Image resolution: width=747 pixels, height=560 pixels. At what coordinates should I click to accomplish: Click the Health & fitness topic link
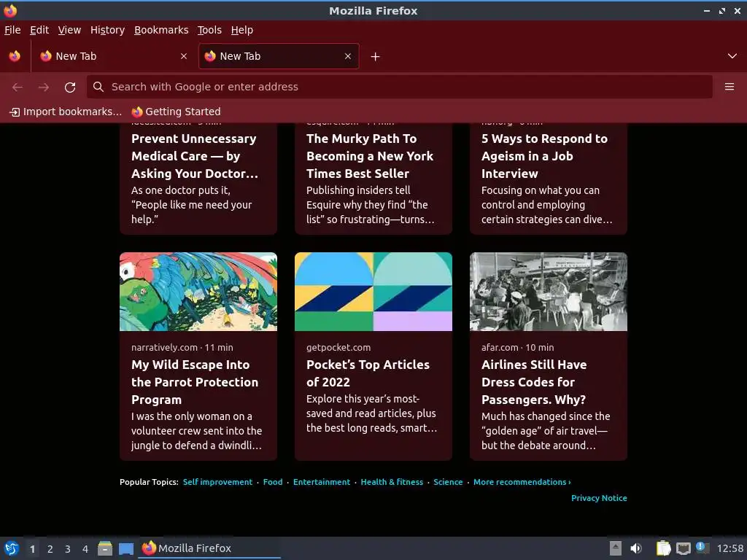[392, 482]
